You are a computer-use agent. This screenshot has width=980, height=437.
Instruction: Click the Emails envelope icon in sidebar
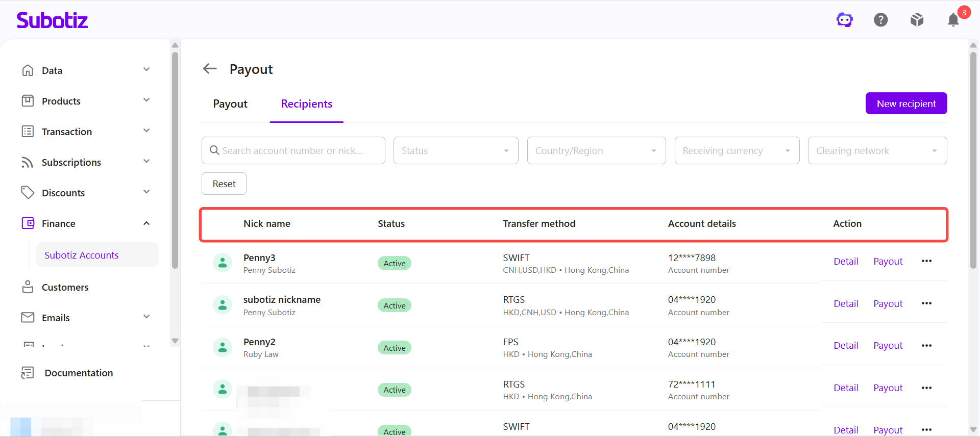tap(28, 318)
